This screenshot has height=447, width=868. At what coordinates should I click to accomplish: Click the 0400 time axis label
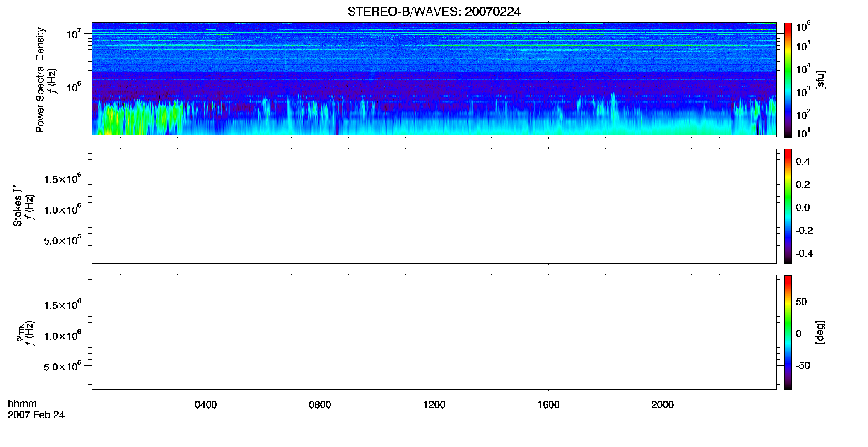coord(206,405)
